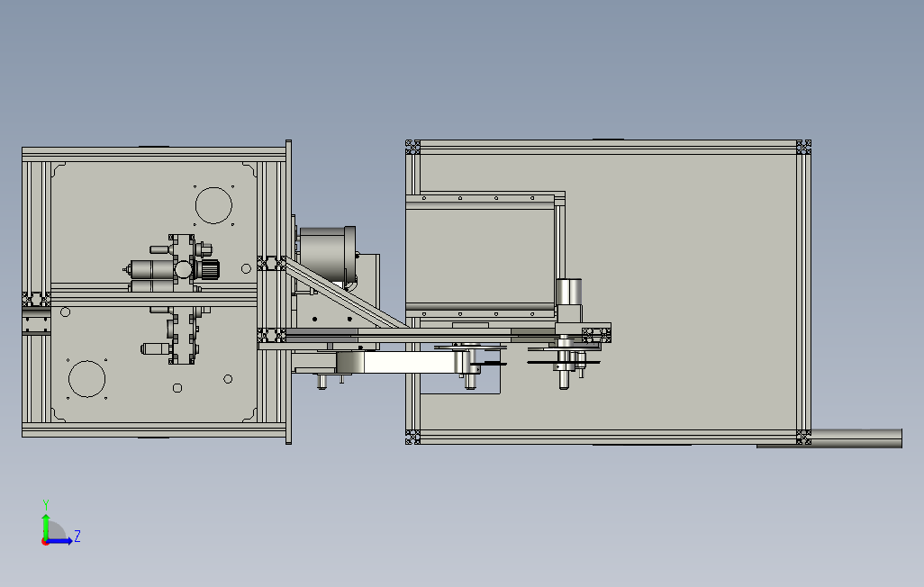Select the rod protruding at right frame's bottom corner
This screenshot has width=924, height=587.
(856, 438)
